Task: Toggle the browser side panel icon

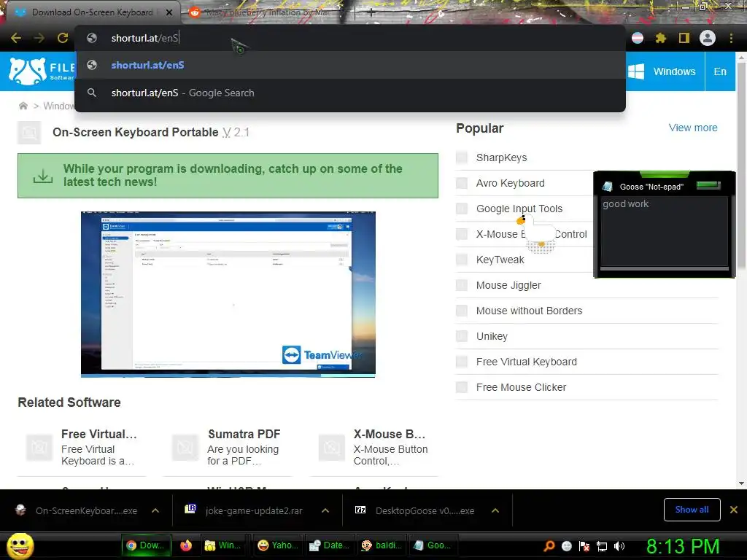Action: point(684,38)
